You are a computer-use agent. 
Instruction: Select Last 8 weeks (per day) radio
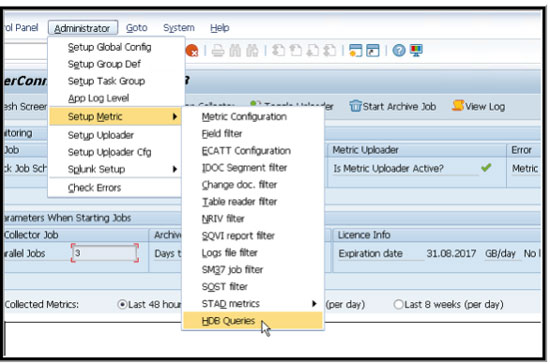(x=398, y=304)
